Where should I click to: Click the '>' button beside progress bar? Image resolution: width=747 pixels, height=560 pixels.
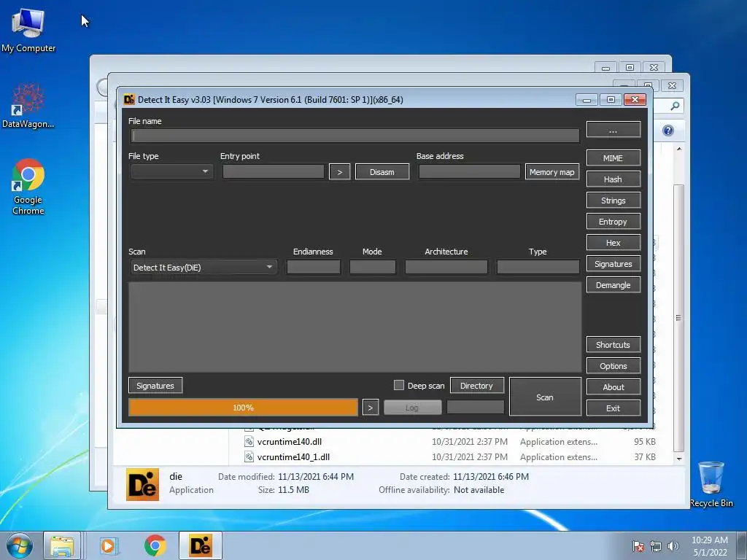[370, 408]
